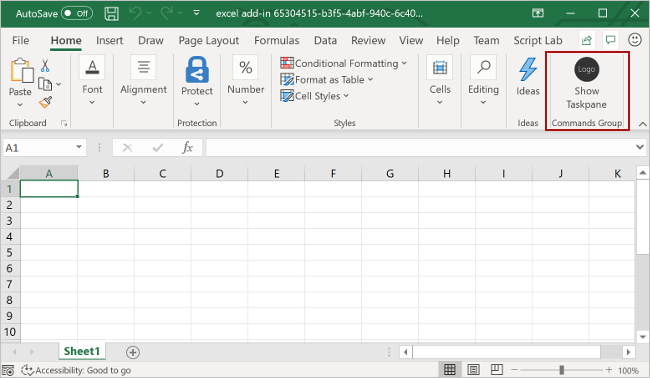Open the Editing group with magnifier icon
Screen dimensions: 650x378
point(483,81)
